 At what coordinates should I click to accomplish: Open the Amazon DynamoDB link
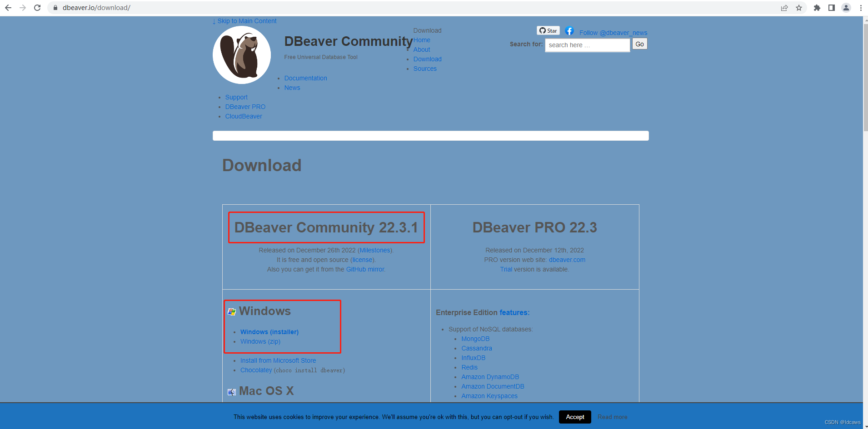click(490, 377)
